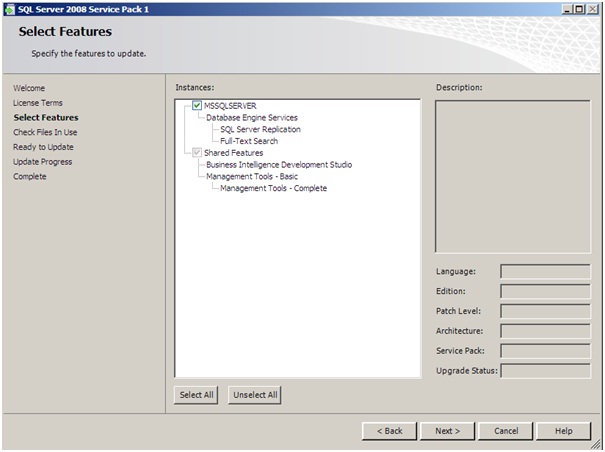Proceed with the Next button
This screenshot has height=452, width=605.
point(447,431)
